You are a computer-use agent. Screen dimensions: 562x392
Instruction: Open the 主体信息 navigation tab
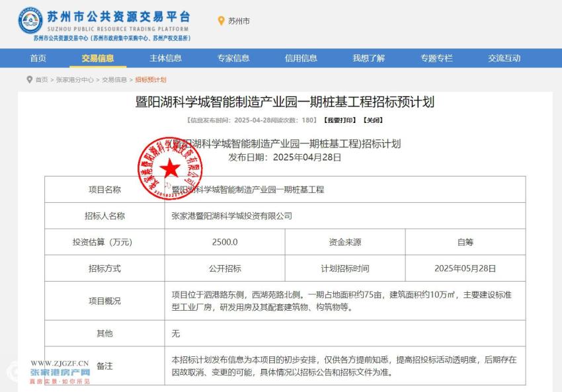click(165, 58)
